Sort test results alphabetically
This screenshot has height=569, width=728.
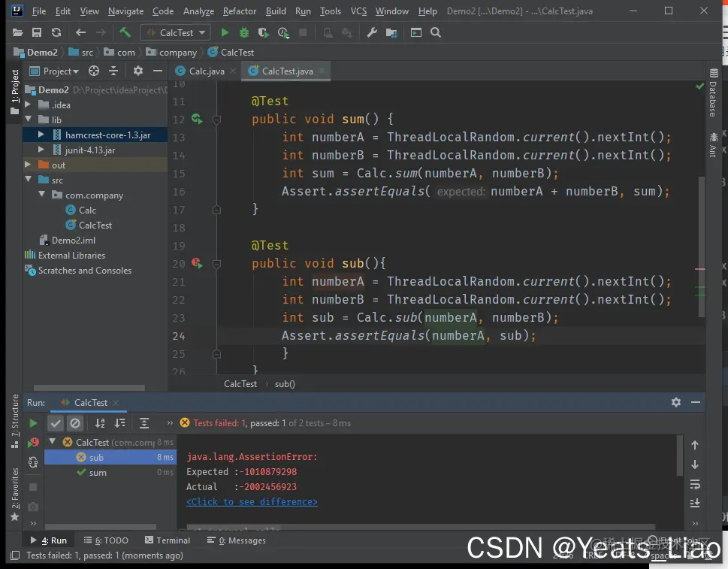click(x=100, y=423)
